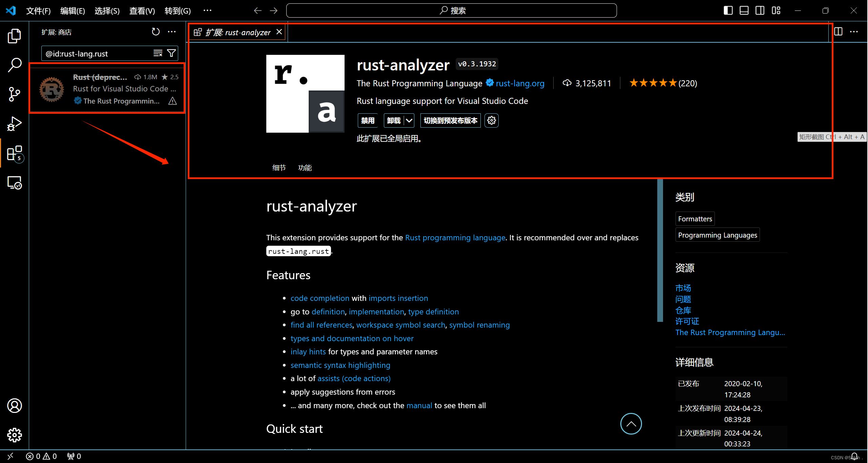
Task: Open the 许可证 license resource link
Action: pos(687,321)
